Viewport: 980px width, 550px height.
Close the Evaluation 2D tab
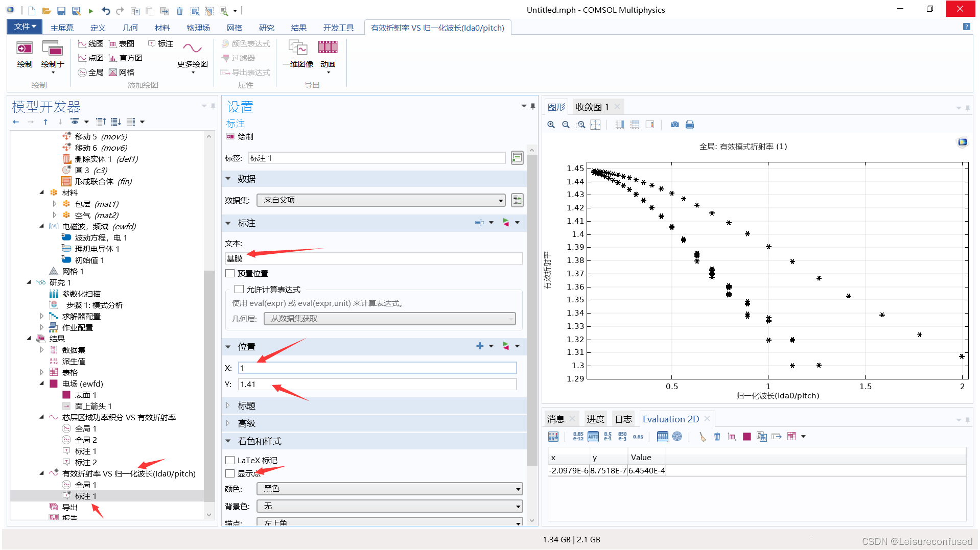707,419
